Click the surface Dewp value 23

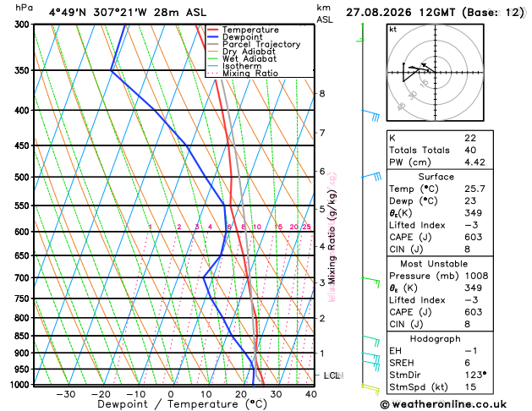(x=470, y=201)
